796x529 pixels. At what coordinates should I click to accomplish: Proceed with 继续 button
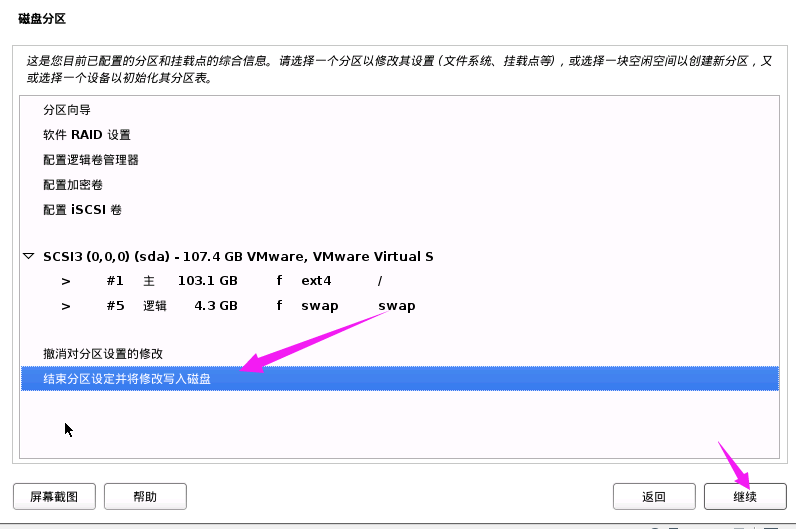click(745, 497)
